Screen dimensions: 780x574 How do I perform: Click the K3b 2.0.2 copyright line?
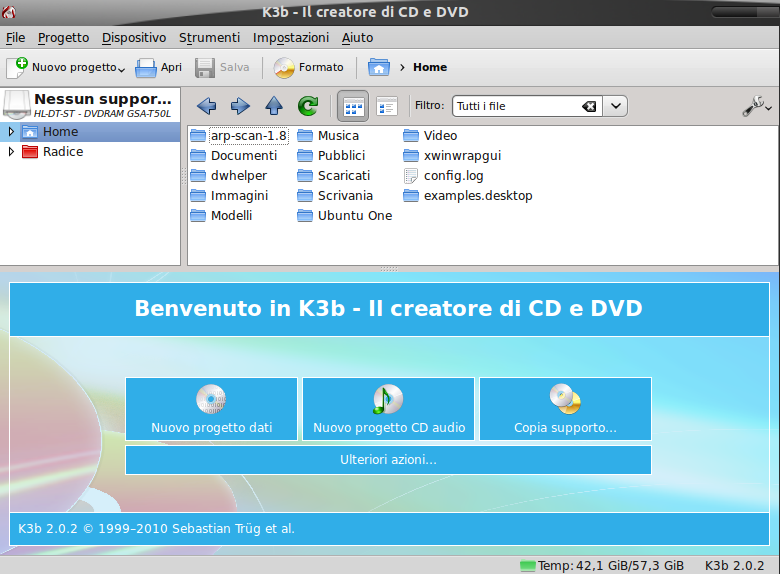(156, 528)
